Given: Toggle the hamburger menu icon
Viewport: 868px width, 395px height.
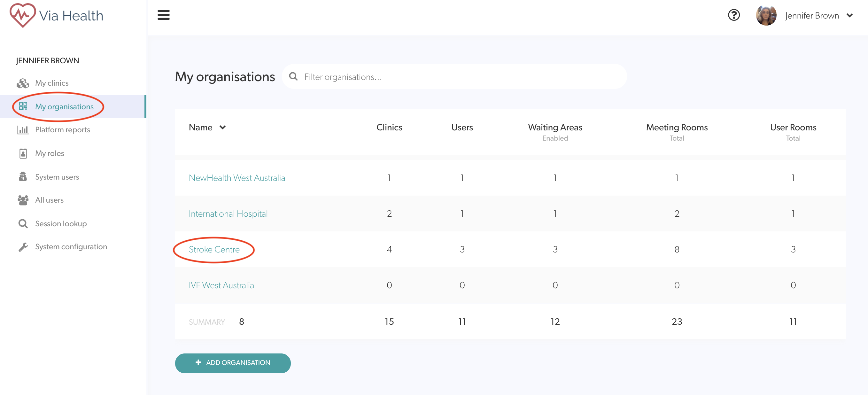Looking at the screenshot, I should click(x=163, y=15).
